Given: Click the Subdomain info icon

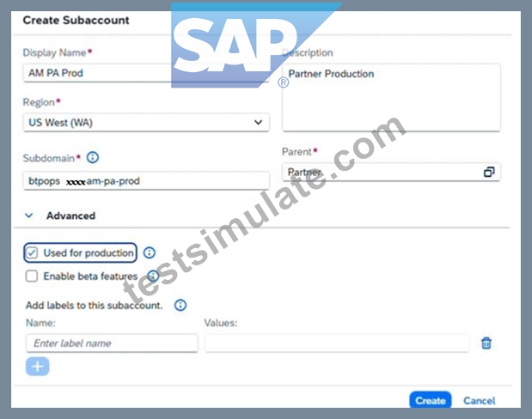Looking at the screenshot, I should (93, 158).
